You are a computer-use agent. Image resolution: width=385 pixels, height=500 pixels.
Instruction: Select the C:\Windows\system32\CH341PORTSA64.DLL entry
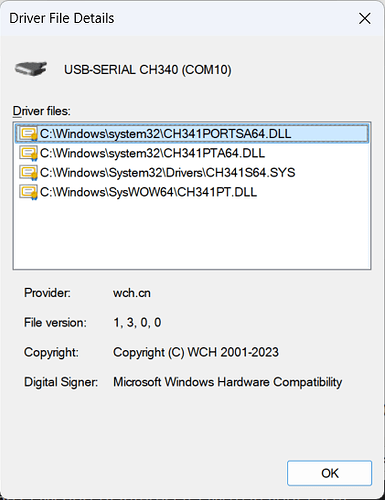192,134
